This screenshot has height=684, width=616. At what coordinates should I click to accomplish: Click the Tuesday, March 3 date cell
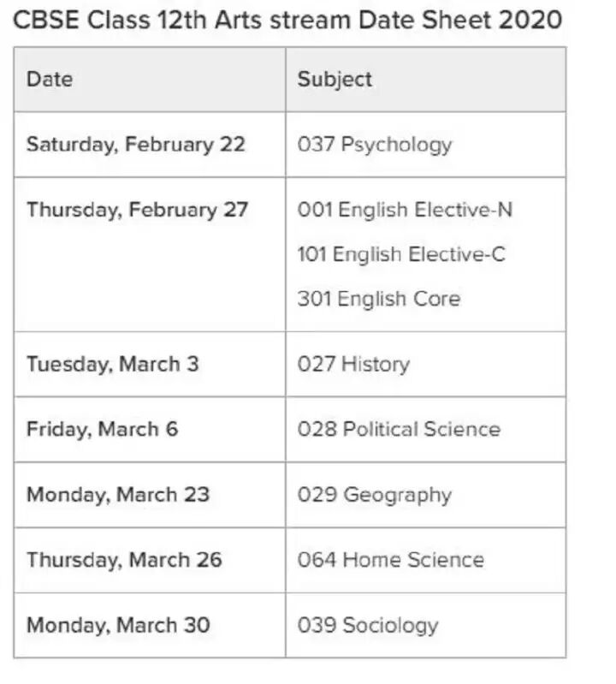pyautogui.click(x=112, y=364)
